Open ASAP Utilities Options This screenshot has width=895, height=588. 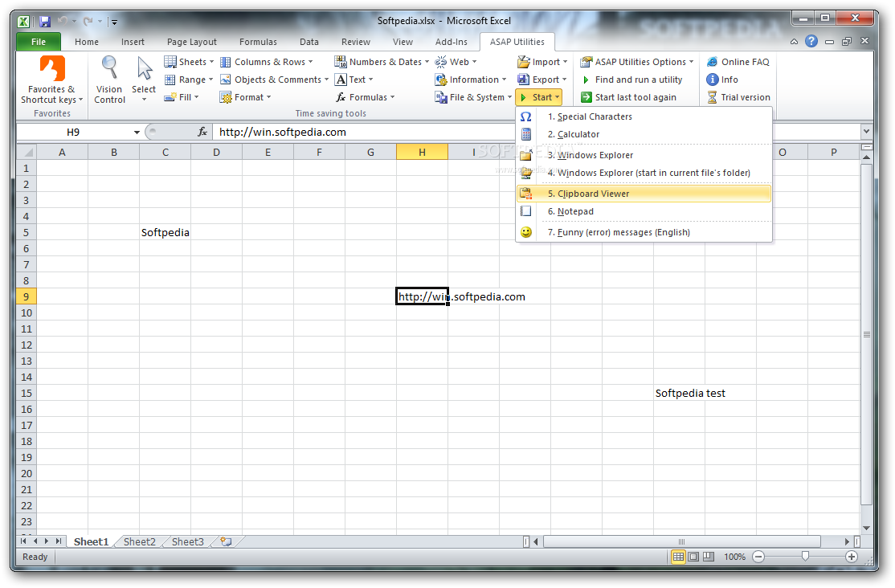[x=638, y=62]
